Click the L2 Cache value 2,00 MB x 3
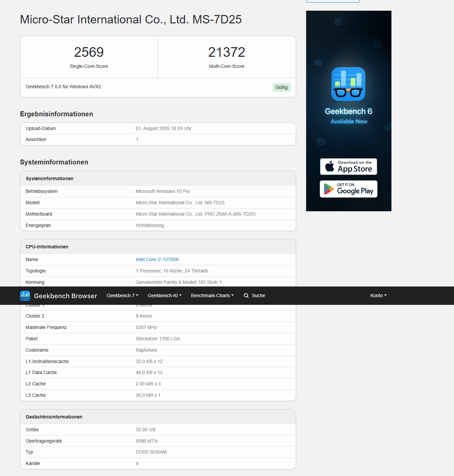The width and height of the screenshot is (454, 476). pos(148,384)
